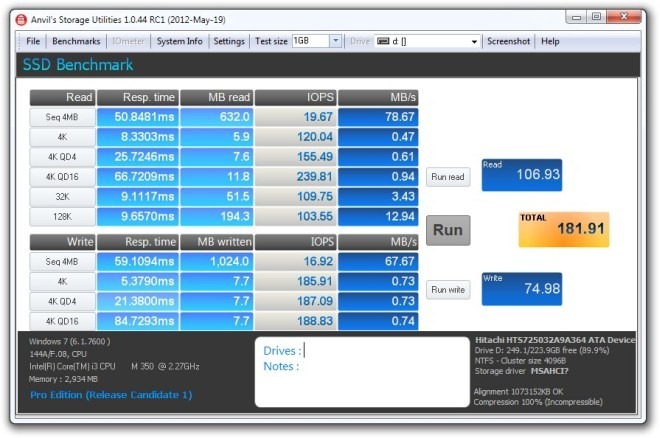Click the large Run button
660x438 pixels.
point(448,230)
